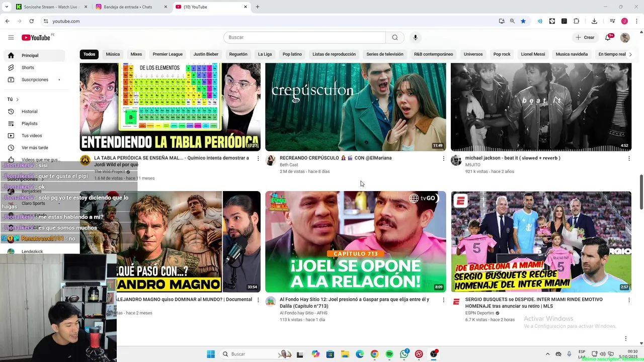The image size is (644, 362).
Task: Play the Joel se opone thumbnail
Action: click(355, 241)
